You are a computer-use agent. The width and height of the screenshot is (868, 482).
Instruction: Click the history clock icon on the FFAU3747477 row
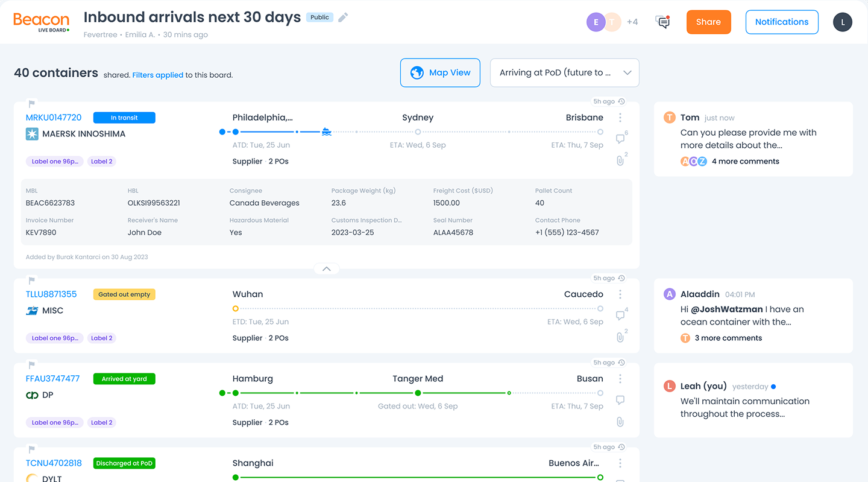(x=621, y=363)
